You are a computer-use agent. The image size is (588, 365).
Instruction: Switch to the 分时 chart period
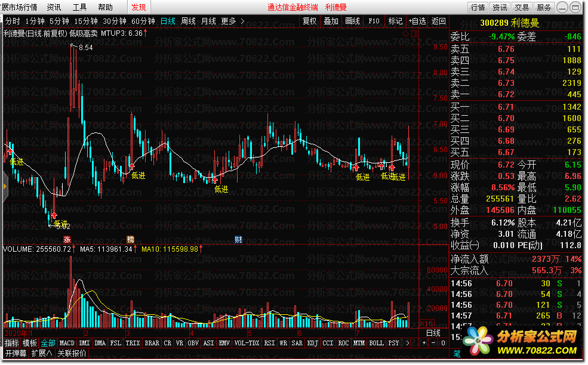pyautogui.click(x=13, y=21)
